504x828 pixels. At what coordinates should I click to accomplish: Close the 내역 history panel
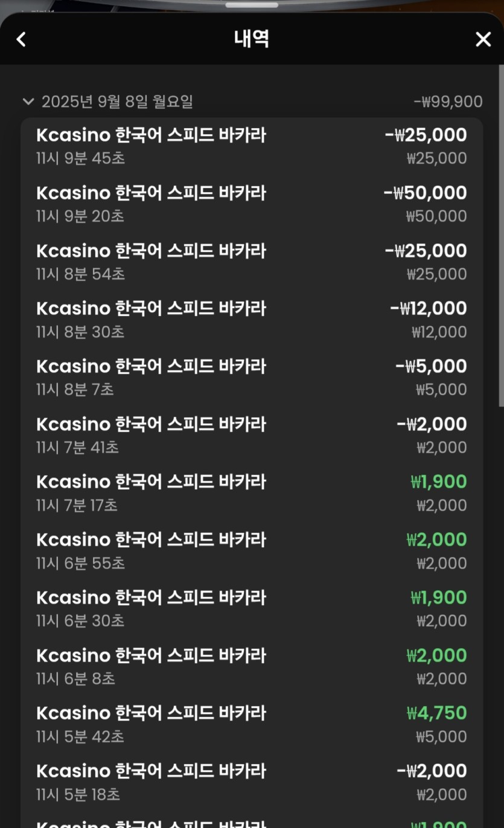point(483,39)
